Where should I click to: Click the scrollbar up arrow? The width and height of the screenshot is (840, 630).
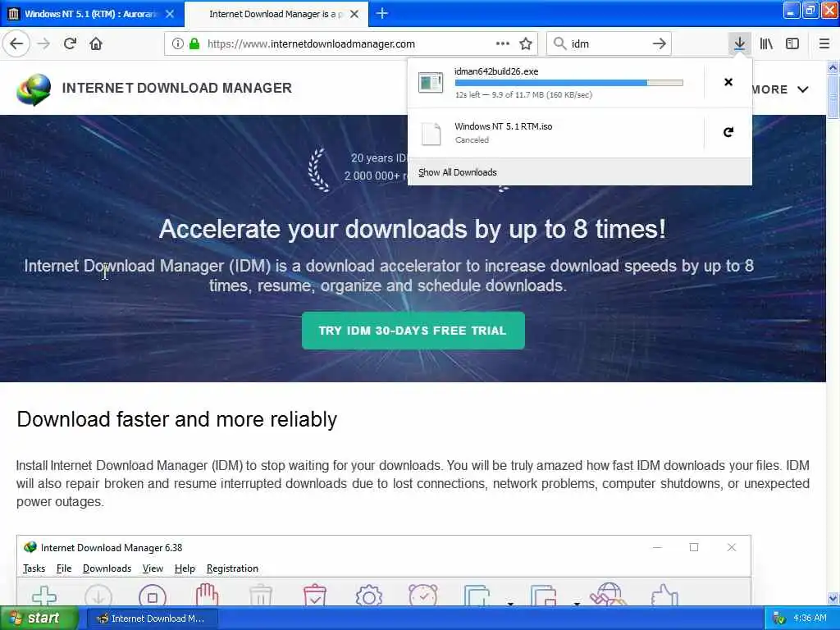pyautogui.click(x=833, y=67)
